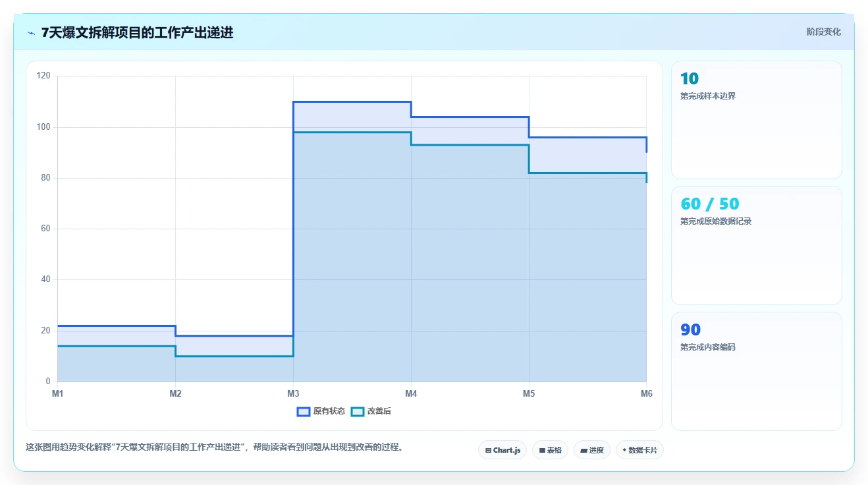Click the M6 x-axis label
868x485 pixels.
point(646,394)
